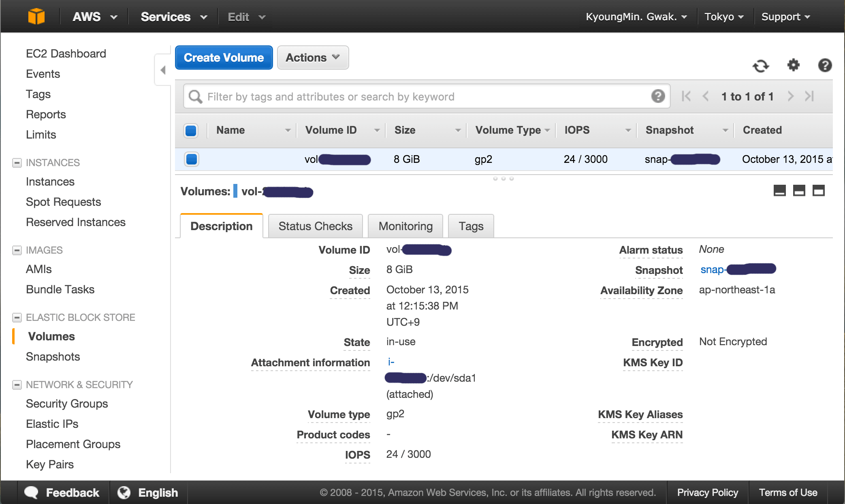
Task: Click the three-dot pane resize handle
Action: pyautogui.click(x=503, y=179)
